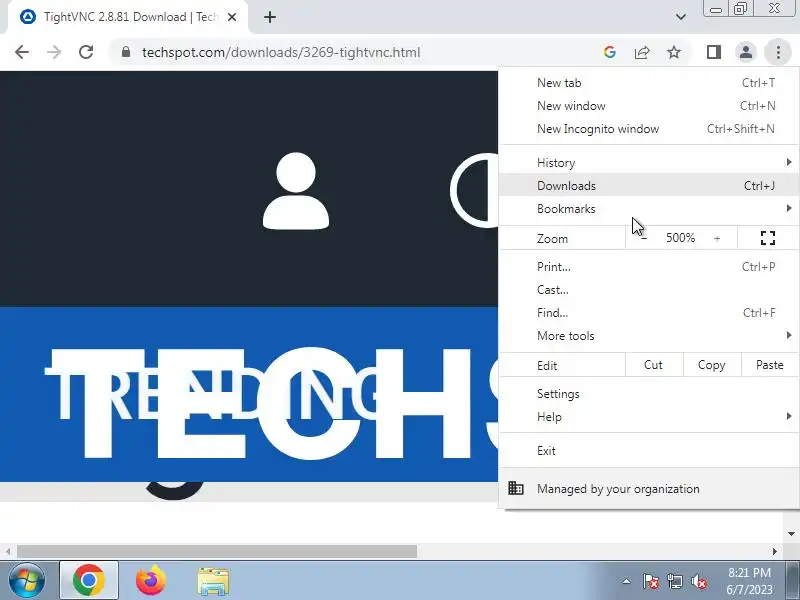Expand the tab search chevron
Viewport: 800px width, 600px height.
[x=681, y=17]
